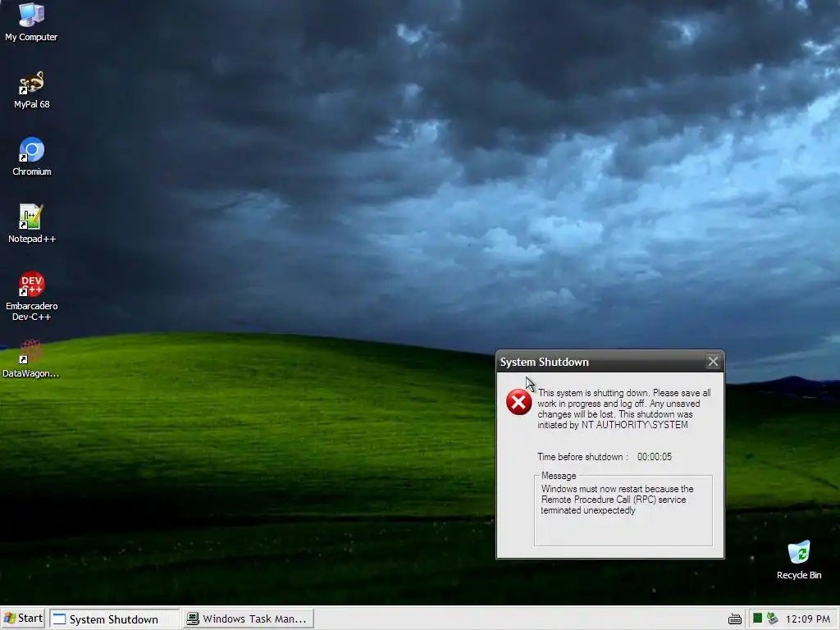Viewport: 840px width, 630px height.
Task: Click the Message group box label
Action: pyautogui.click(x=559, y=476)
